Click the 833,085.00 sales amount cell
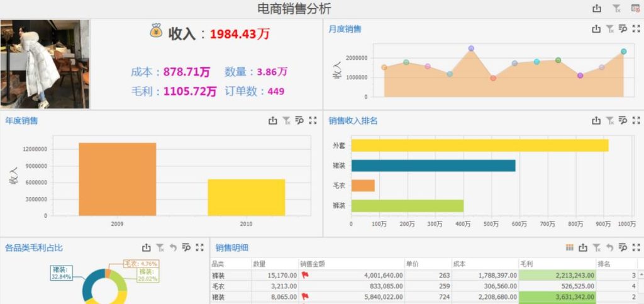Screen dimensions: 644x304 pyautogui.click(x=352, y=286)
